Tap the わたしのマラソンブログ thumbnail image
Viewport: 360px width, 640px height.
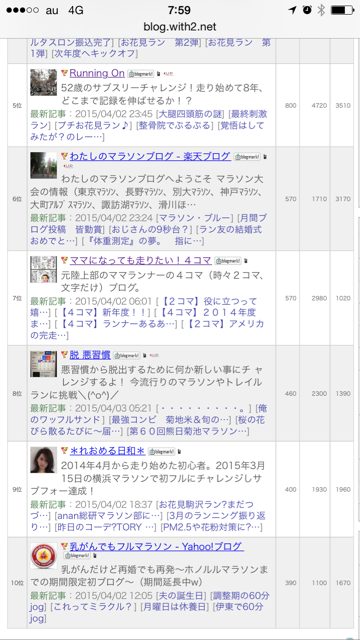pyautogui.click(x=44, y=165)
